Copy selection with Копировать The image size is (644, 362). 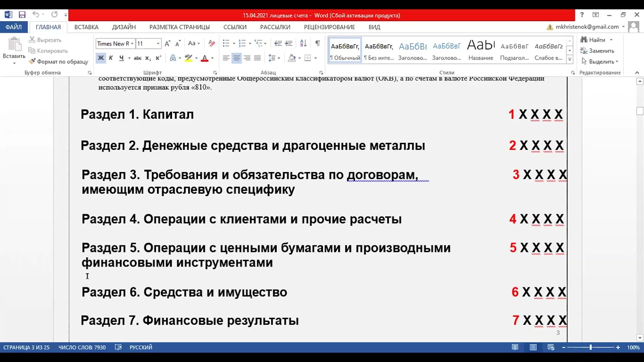tap(48, 51)
